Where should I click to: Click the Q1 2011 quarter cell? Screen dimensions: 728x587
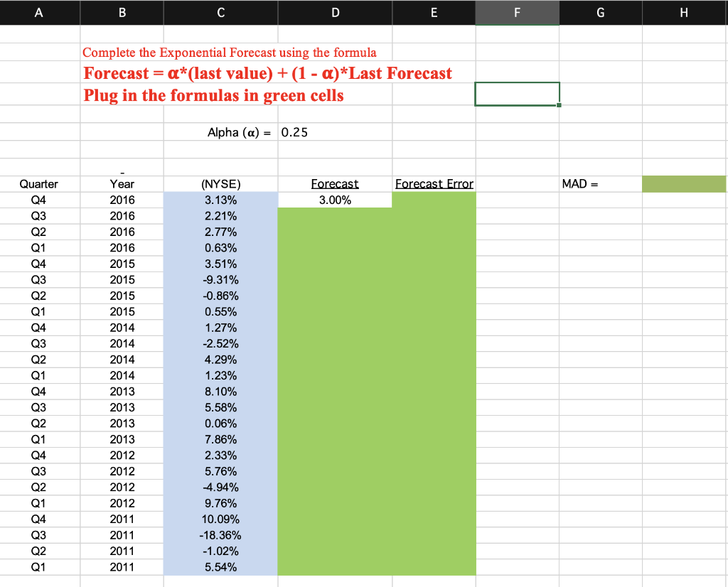(x=39, y=567)
